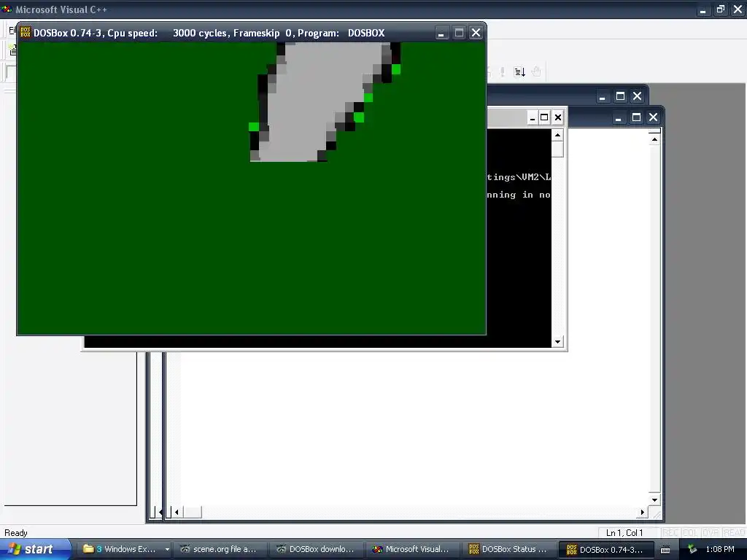This screenshot has height=560, width=747.
Task: Click the editor horizontal scrollbar left arrow
Action: [x=177, y=513]
